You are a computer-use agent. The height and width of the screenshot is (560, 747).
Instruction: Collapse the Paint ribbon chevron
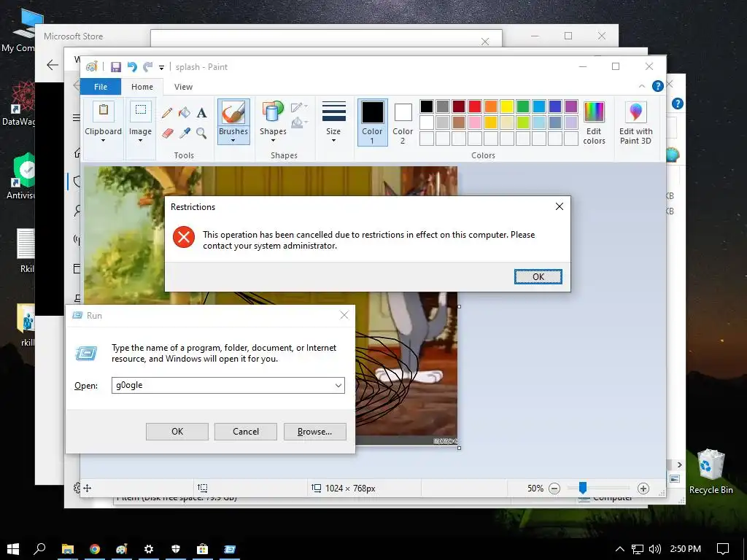tap(642, 86)
